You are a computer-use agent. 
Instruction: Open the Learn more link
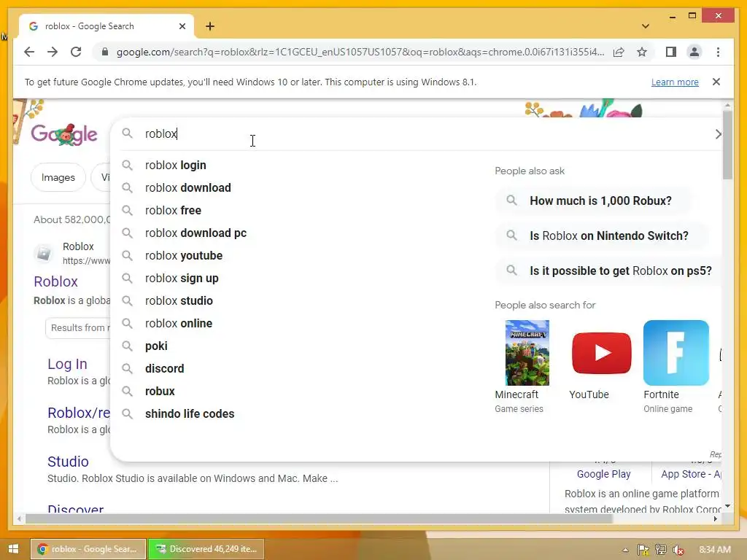[x=675, y=82]
